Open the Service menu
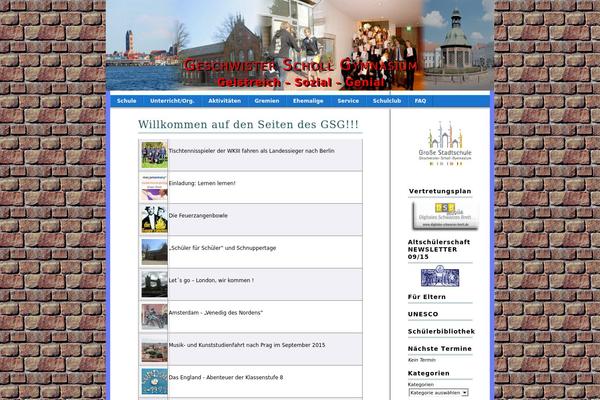 click(x=348, y=101)
